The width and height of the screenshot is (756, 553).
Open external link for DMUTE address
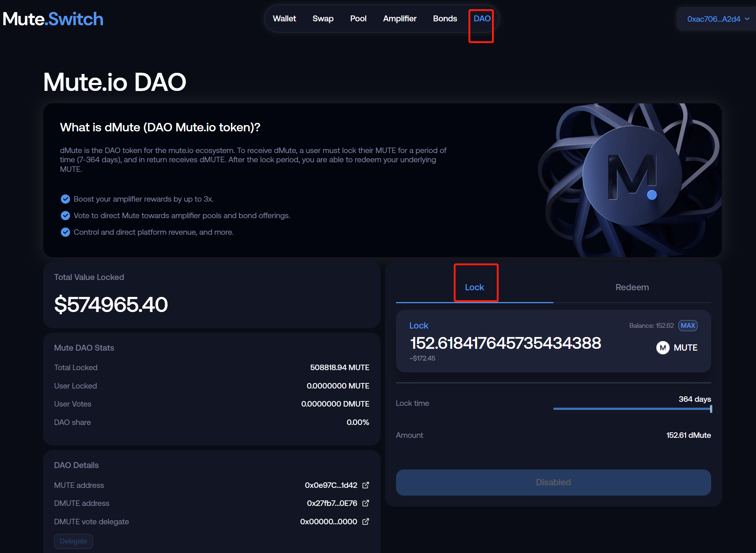365,503
